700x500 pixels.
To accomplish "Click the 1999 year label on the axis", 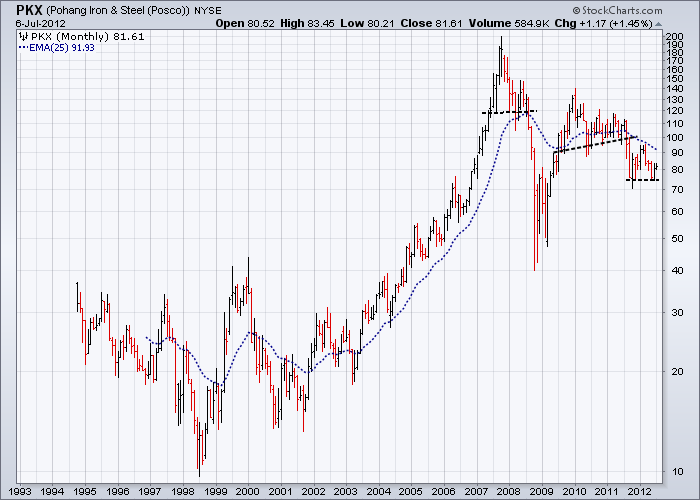I will pyautogui.click(x=216, y=492).
